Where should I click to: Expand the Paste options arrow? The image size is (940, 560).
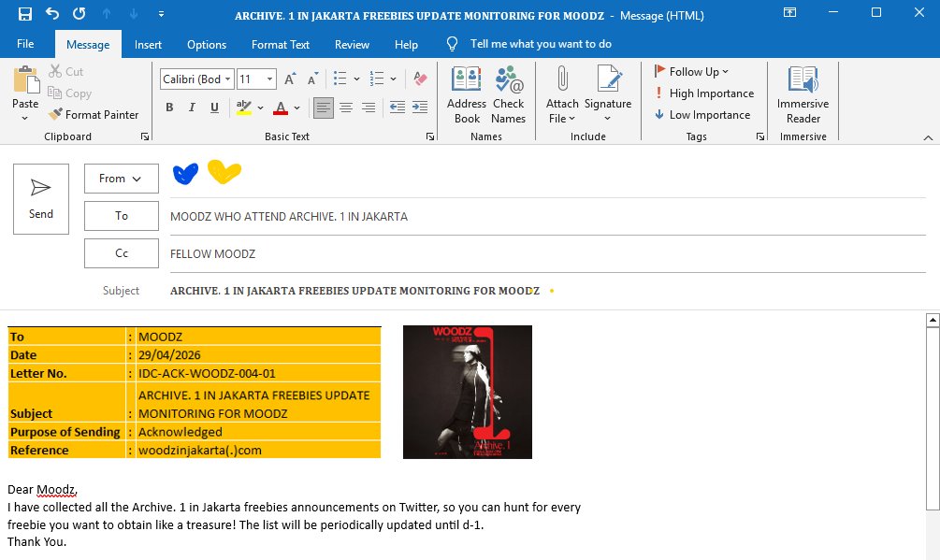point(25,118)
